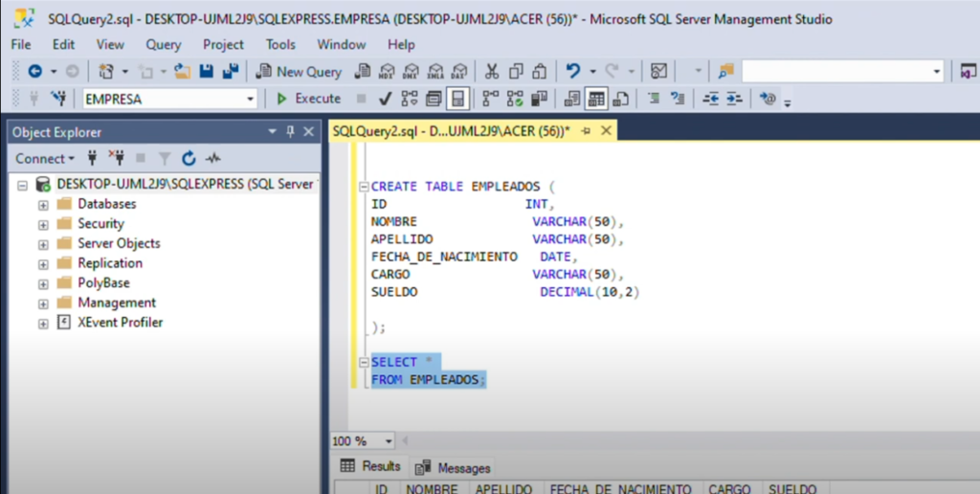This screenshot has height=494, width=980.
Task: Toggle Include Live Query Statistics
Action: pos(515,99)
